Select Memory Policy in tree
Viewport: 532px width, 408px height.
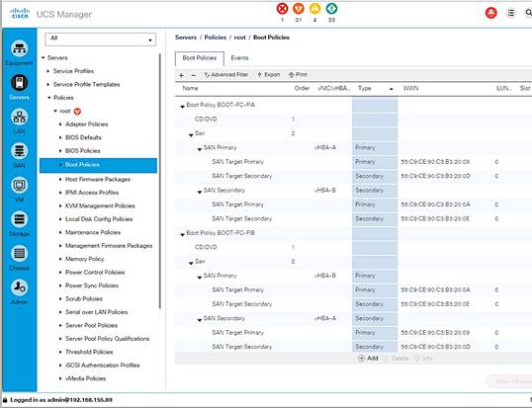[84, 259]
